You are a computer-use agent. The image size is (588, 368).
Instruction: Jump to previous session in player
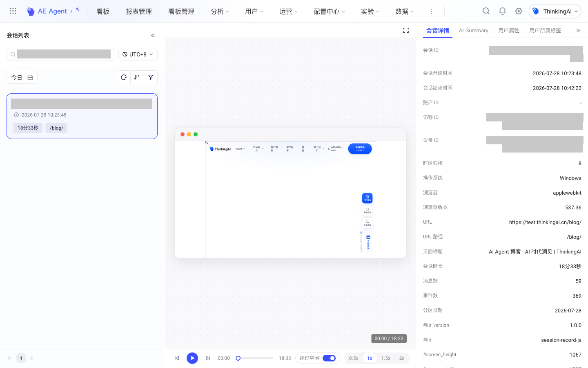177,358
